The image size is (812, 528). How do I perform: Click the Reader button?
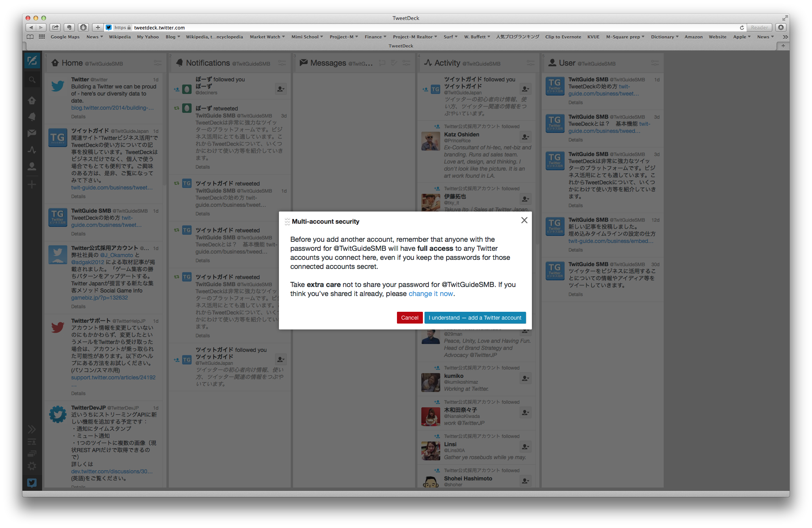pos(759,28)
